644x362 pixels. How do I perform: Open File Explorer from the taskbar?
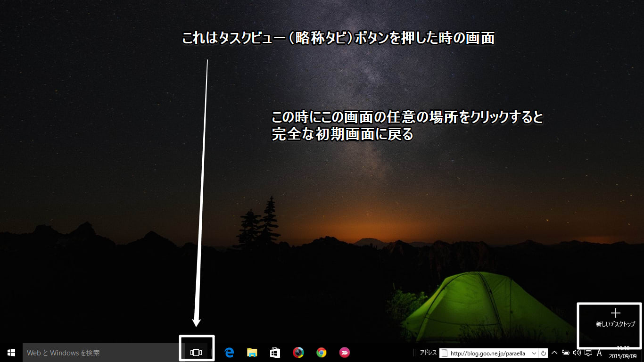coord(252,353)
